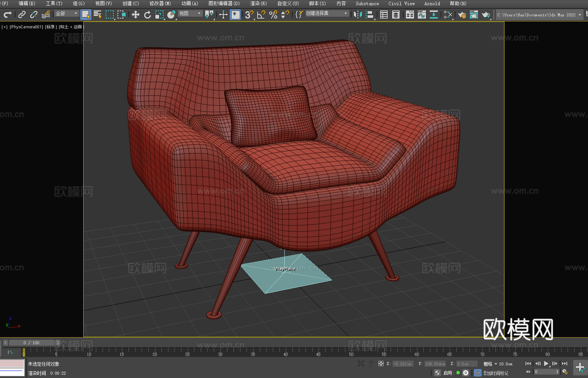Open Mini Curve Editor toggle icon
The height and width of the screenshot is (378, 588).
(x=10, y=352)
